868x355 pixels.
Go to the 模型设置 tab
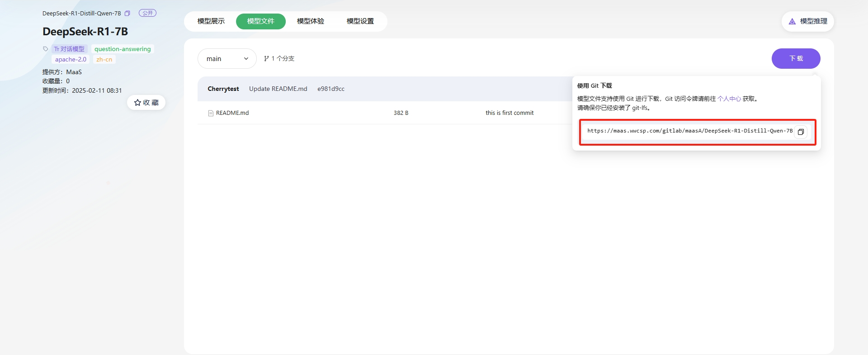(x=360, y=21)
